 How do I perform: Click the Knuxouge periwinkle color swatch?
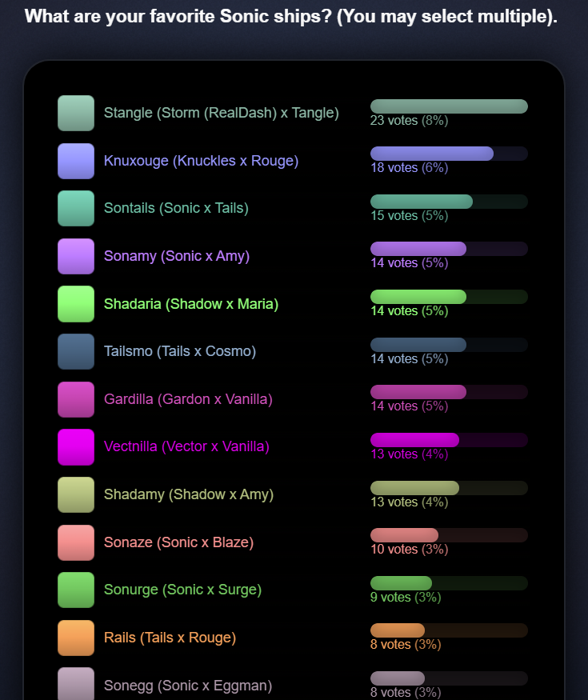point(76,161)
